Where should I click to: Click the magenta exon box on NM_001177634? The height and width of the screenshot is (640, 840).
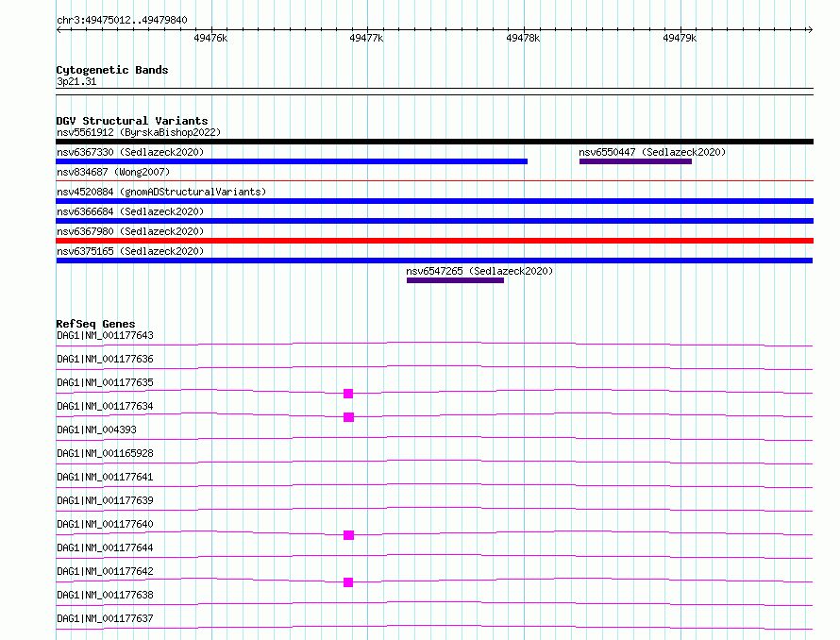coord(348,417)
